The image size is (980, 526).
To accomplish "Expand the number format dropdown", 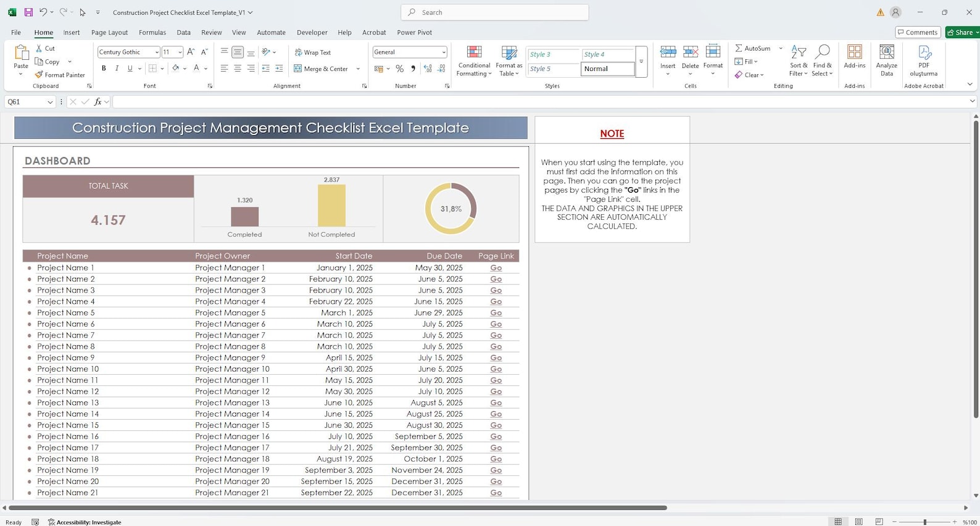I will pos(443,52).
